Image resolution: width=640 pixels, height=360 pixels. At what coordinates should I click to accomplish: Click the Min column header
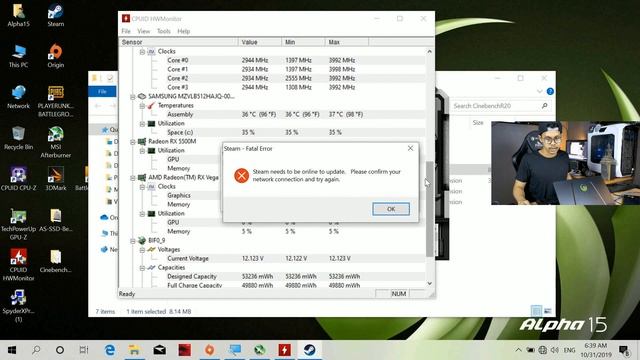(x=303, y=42)
